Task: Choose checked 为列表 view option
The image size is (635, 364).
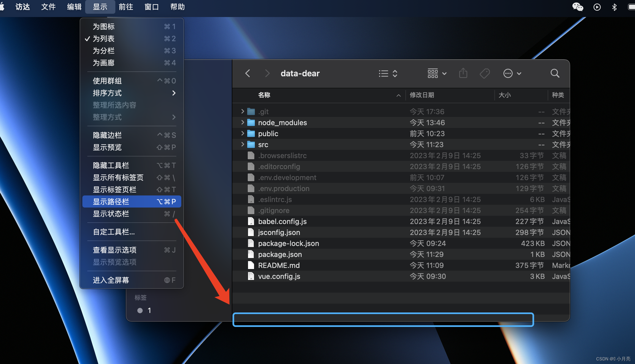Action: pos(132,39)
